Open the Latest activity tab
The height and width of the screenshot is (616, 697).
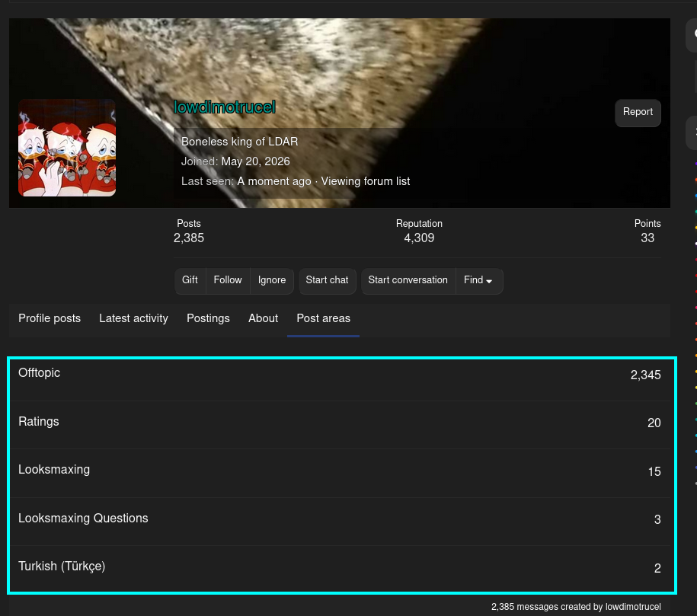click(133, 319)
